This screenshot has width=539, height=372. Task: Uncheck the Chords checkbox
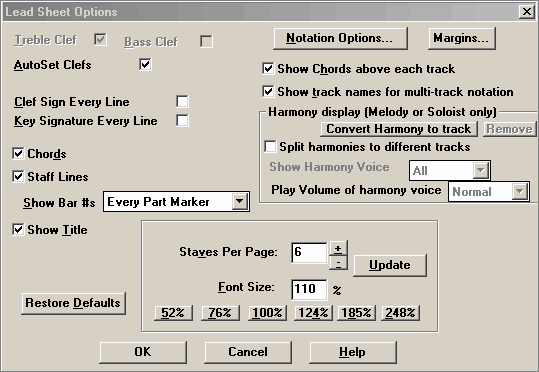(x=18, y=154)
